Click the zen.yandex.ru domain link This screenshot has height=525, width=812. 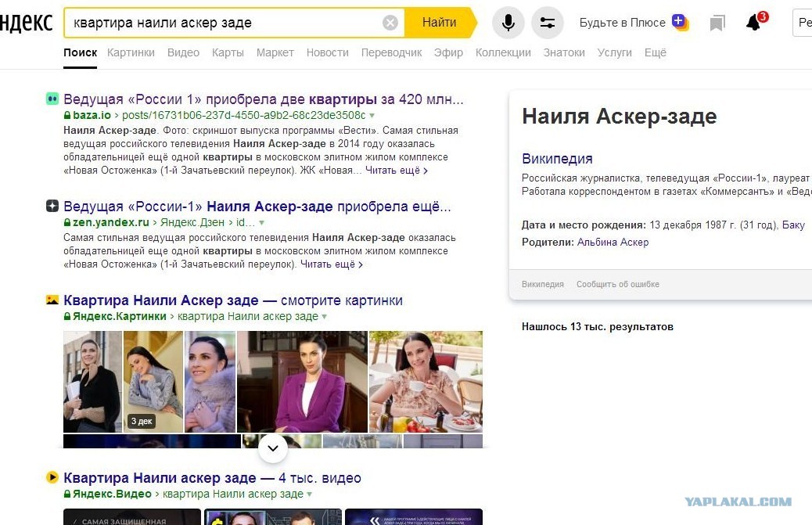click(x=111, y=222)
